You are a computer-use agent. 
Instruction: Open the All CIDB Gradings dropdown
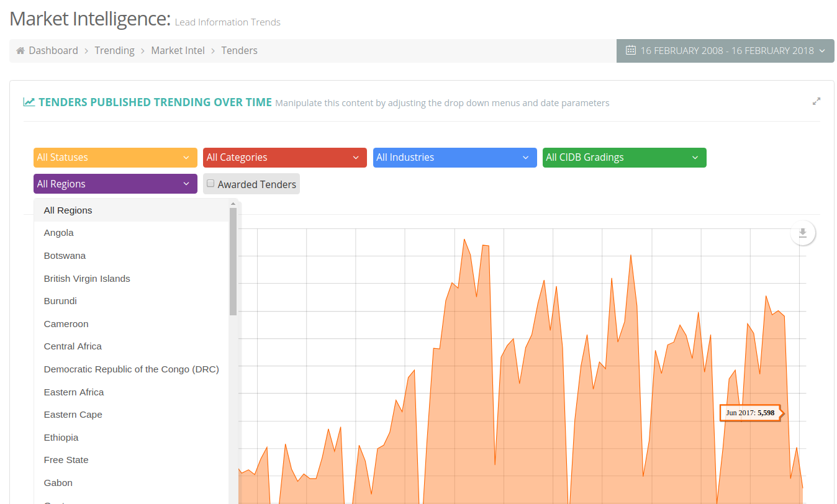click(x=625, y=158)
